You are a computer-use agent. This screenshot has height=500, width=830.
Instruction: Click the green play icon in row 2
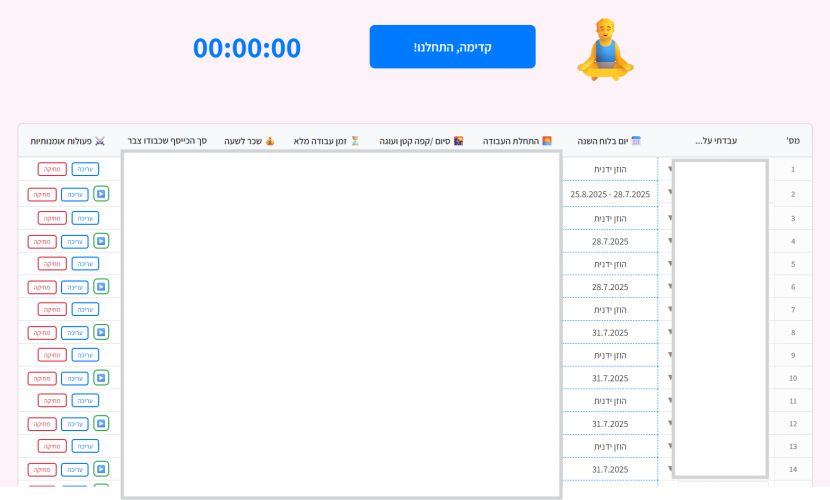tap(101, 194)
